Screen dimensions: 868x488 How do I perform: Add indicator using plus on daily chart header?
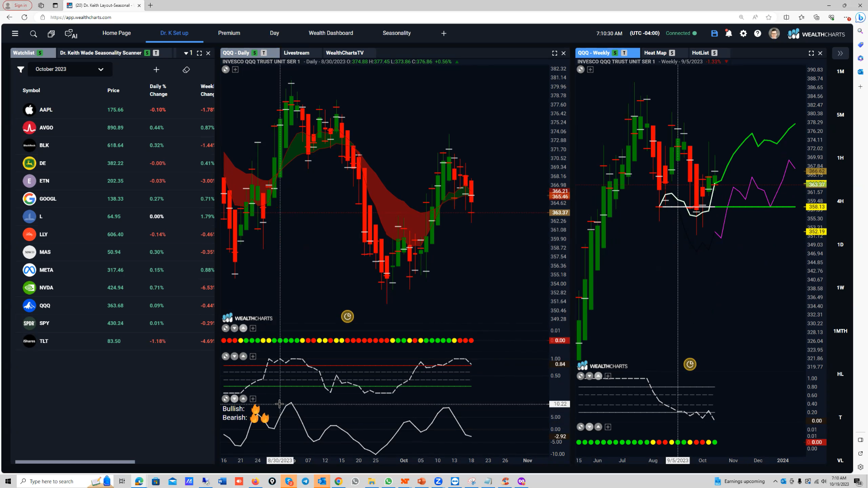click(236, 70)
